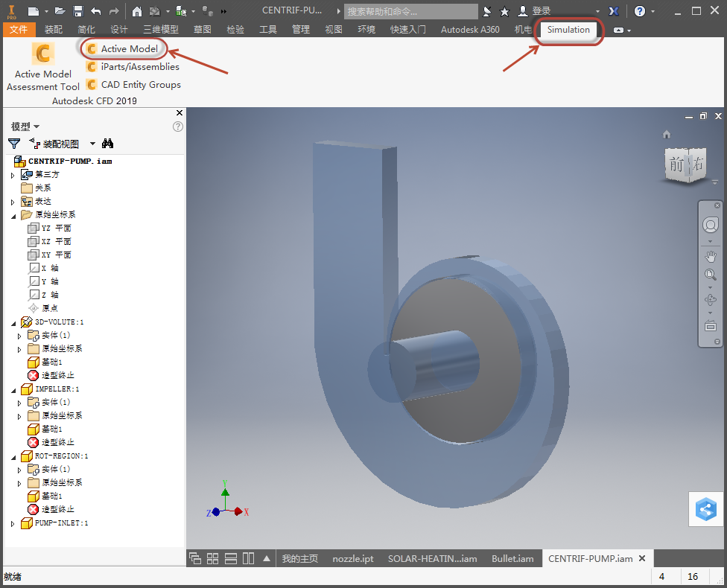This screenshot has height=588, width=727.
Task: Switch to the 装配 ribbon tab
Action: [54, 30]
